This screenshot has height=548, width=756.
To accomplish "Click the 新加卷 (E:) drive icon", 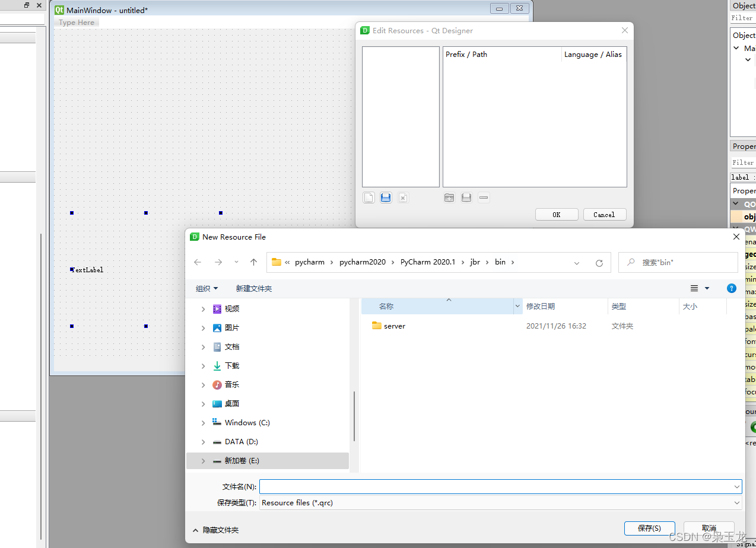I will point(217,461).
